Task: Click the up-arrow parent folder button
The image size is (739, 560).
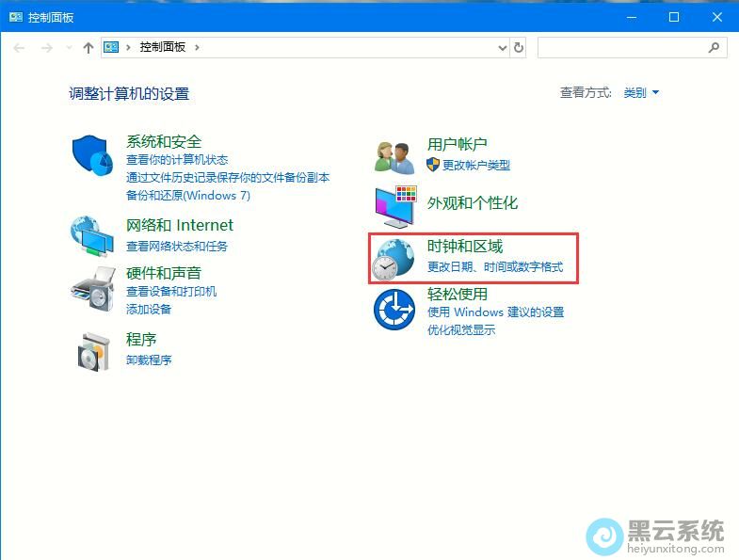Action: point(88,47)
